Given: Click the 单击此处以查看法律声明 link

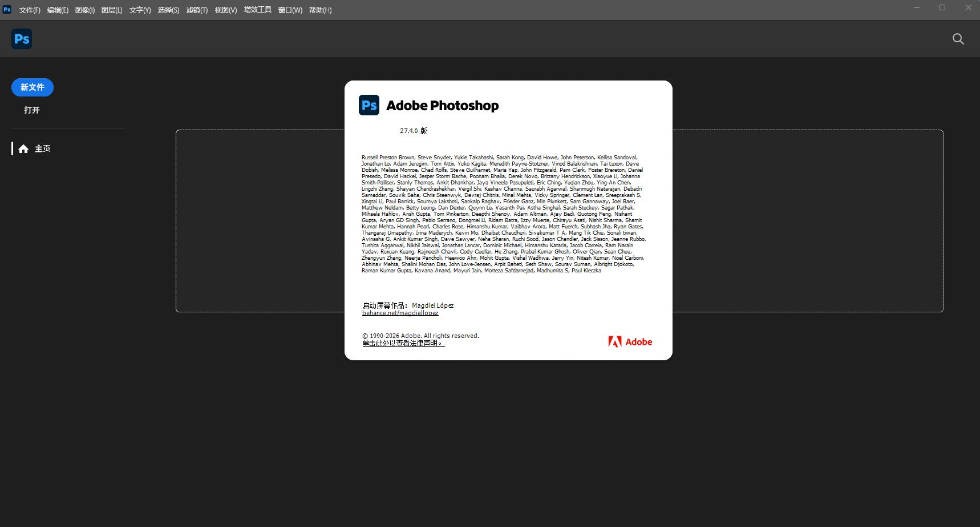Looking at the screenshot, I should click(x=403, y=343).
